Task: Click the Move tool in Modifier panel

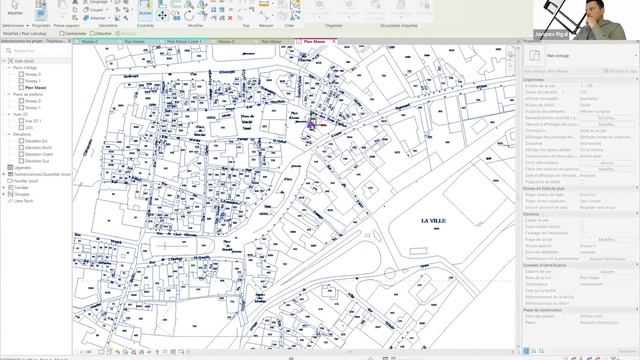Action: 162,16
